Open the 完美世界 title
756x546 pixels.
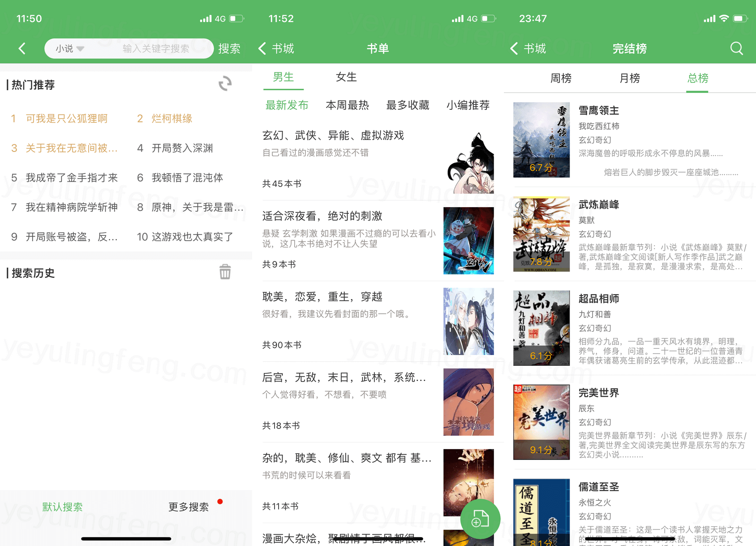(x=599, y=393)
